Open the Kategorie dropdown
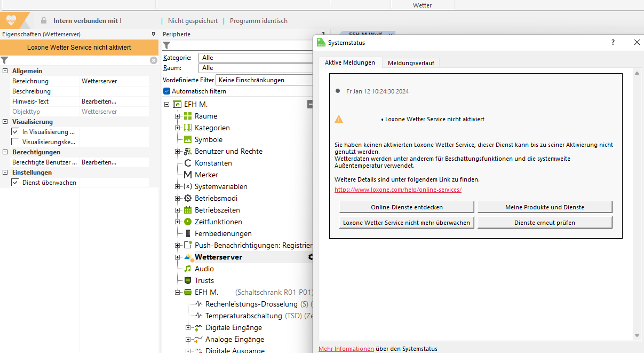 pos(256,58)
